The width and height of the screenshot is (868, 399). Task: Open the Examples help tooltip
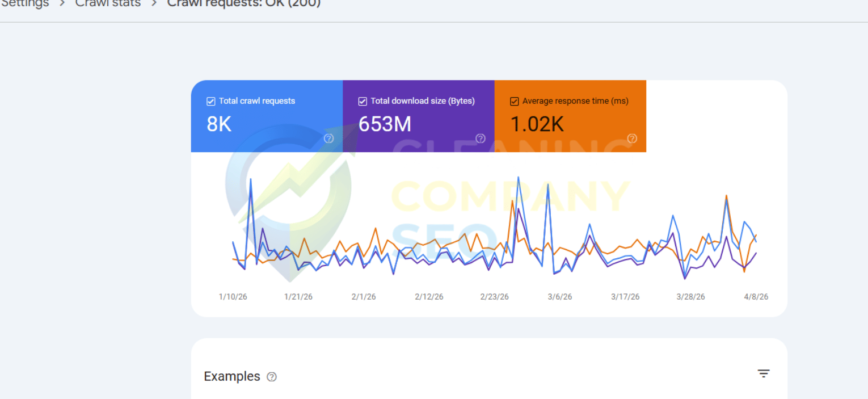pos(272,376)
